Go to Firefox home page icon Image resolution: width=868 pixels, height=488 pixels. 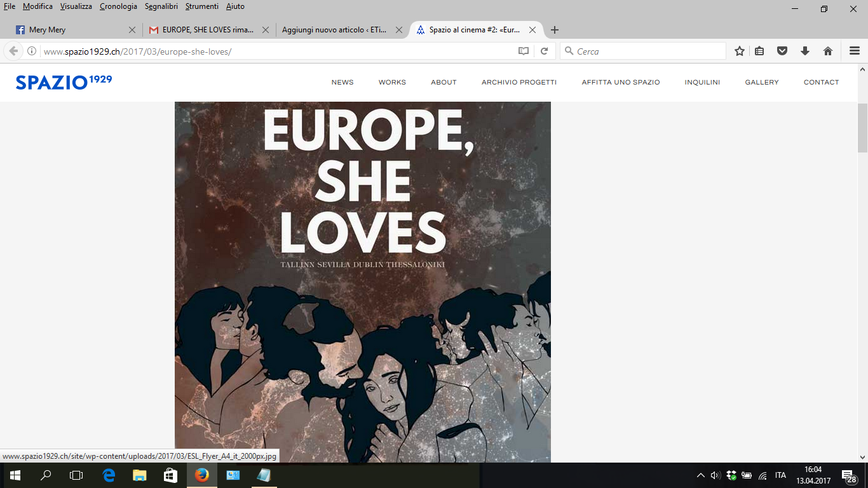pyautogui.click(x=828, y=51)
